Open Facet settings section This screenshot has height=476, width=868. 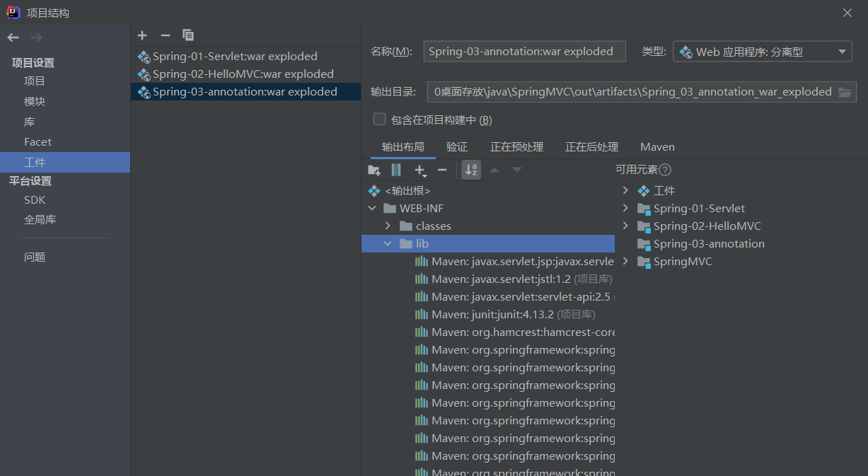coord(37,142)
